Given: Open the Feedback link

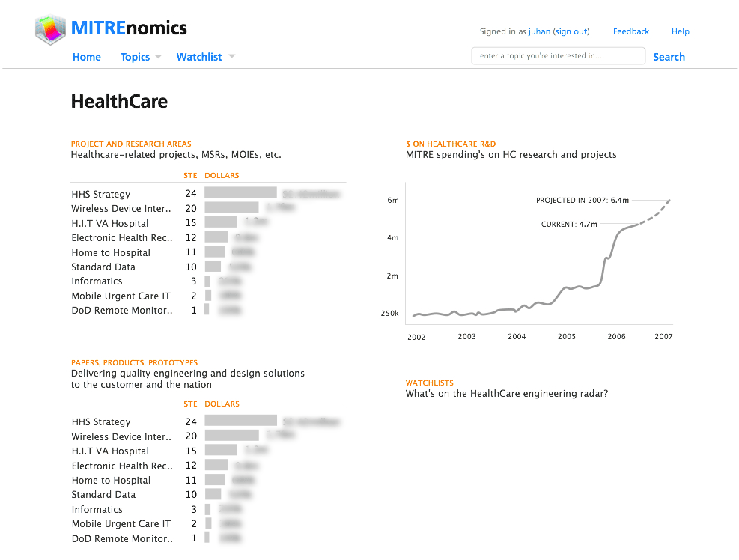Looking at the screenshot, I should [x=631, y=31].
